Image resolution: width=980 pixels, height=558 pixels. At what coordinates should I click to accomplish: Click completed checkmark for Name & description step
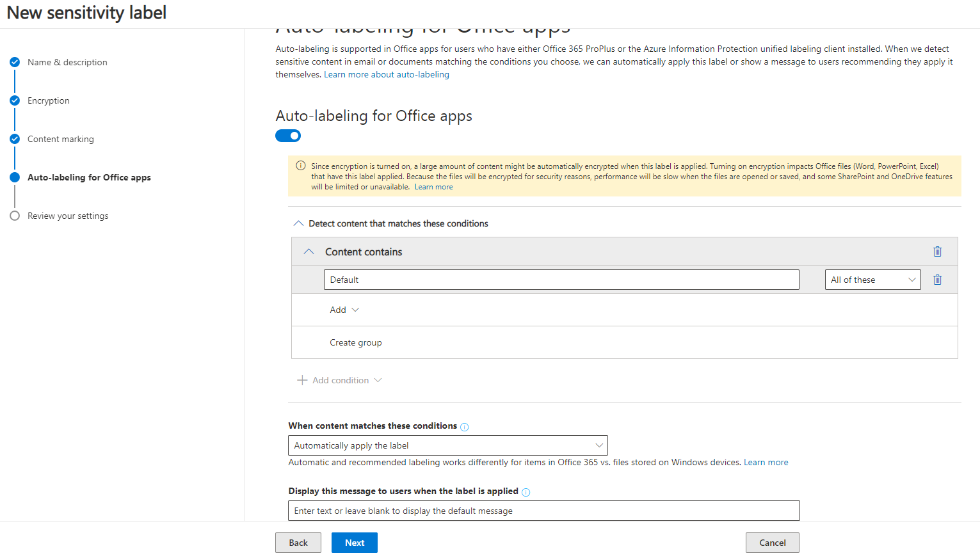point(15,62)
